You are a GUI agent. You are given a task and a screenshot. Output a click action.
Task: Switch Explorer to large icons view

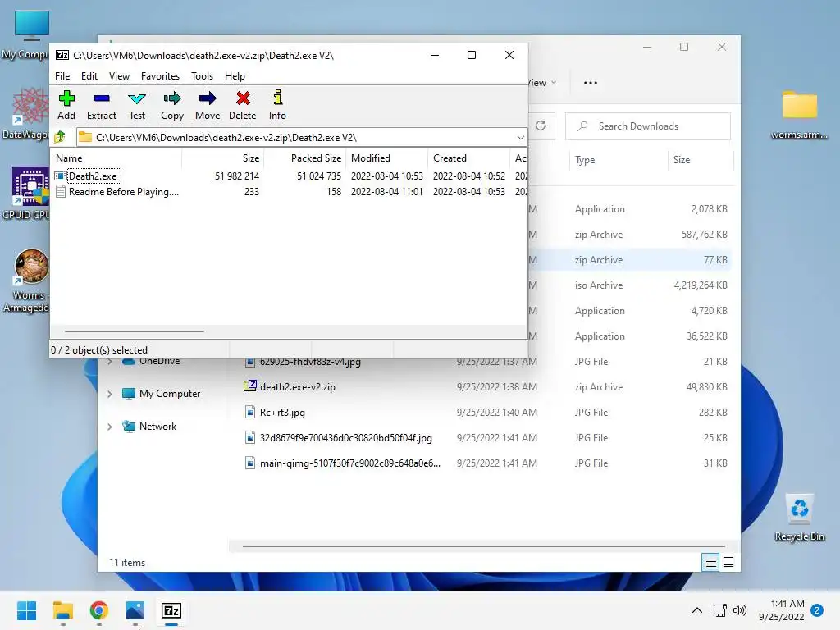tap(728, 562)
